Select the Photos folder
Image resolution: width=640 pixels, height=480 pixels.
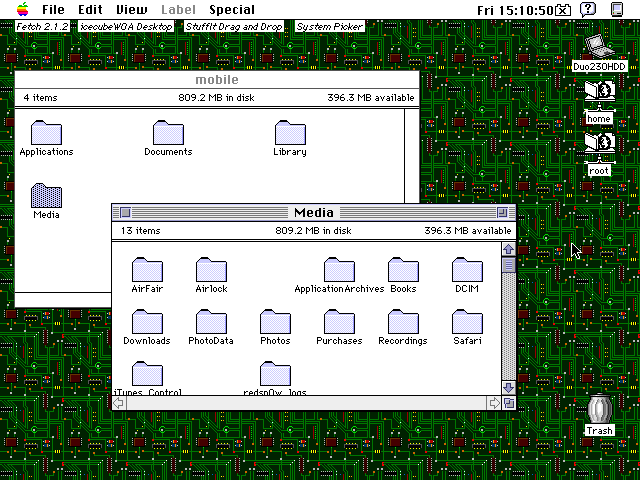coord(276,322)
